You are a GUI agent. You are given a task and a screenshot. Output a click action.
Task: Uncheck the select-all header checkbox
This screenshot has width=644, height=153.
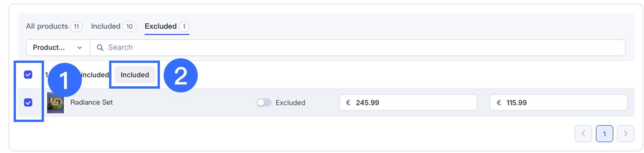pos(28,75)
